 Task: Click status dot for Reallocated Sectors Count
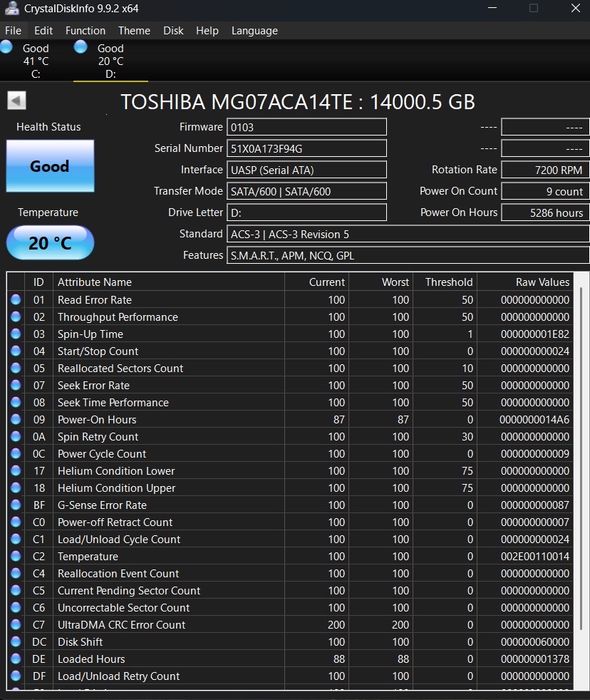point(16,368)
